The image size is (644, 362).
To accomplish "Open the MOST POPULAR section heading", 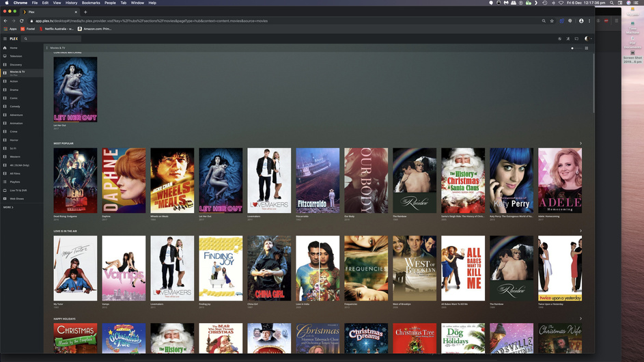I will point(64,143).
